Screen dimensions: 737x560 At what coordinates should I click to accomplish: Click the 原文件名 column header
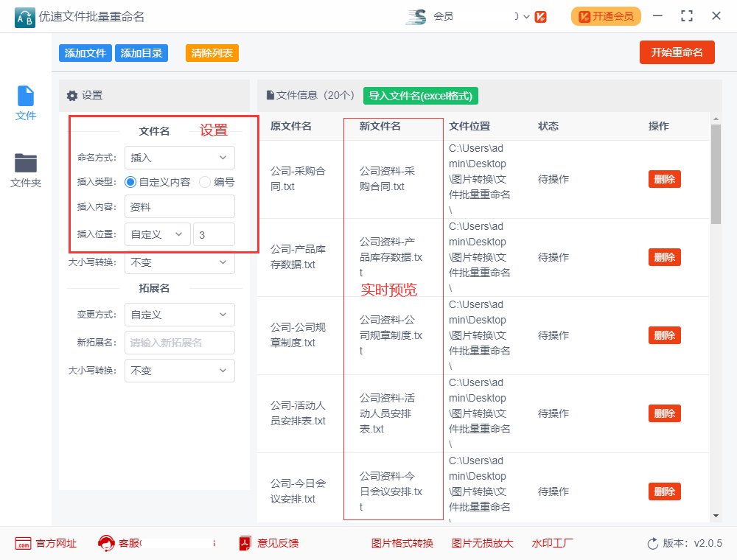tap(291, 126)
